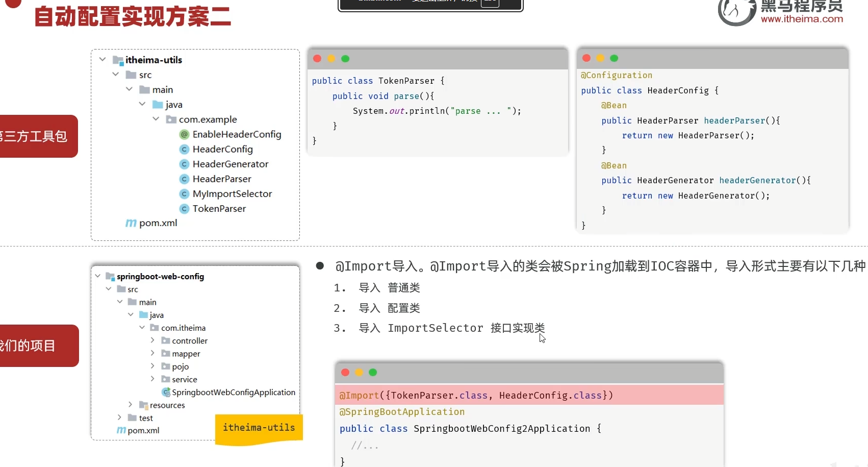Click the controller package folder icon

pyautogui.click(x=166, y=340)
